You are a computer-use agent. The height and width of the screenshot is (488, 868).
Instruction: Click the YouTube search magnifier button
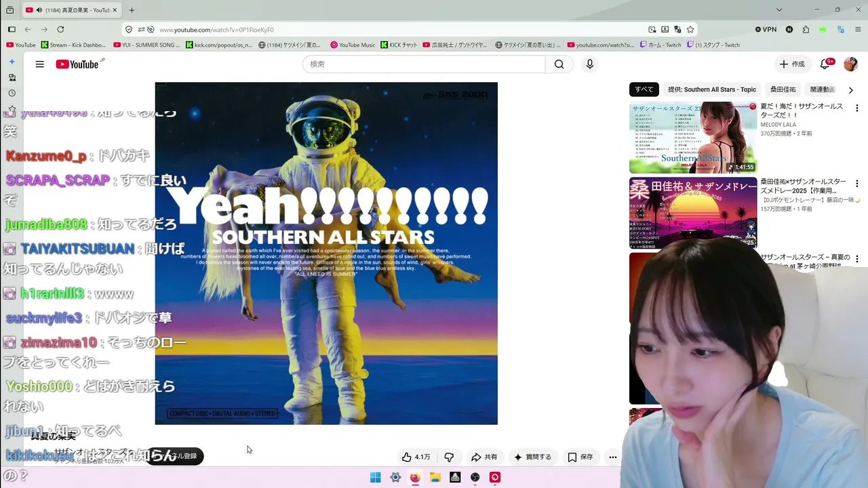click(559, 64)
